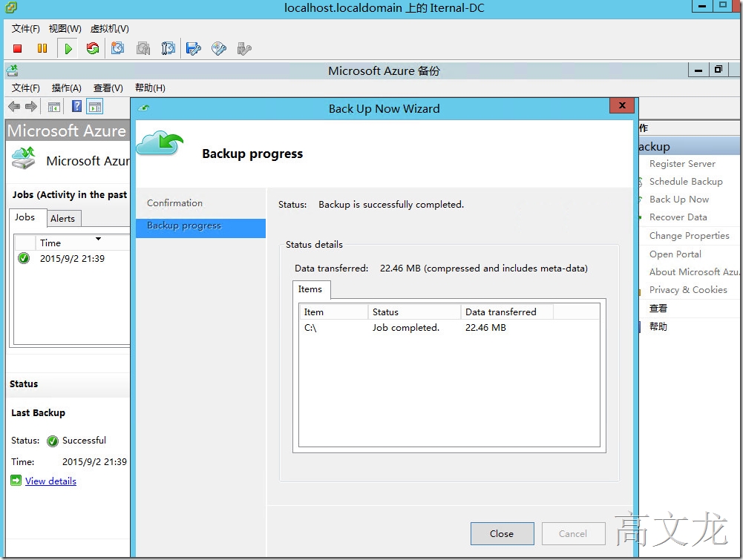Open the 帮助 item in actions pane
Screen dimensions: 743x560
tap(658, 326)
